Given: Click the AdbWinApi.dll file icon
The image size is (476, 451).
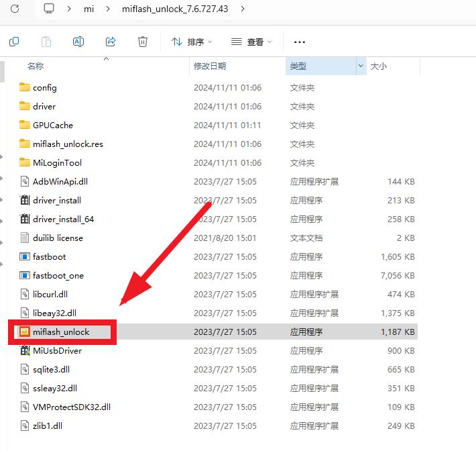Looking at the screenshot, I should tap(25, 181).
